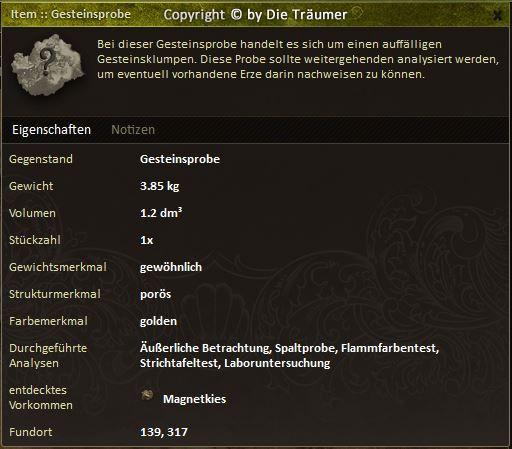This screenshot has height=449, width=512.
Task: Click the rock sample description text
Action: 298,59
